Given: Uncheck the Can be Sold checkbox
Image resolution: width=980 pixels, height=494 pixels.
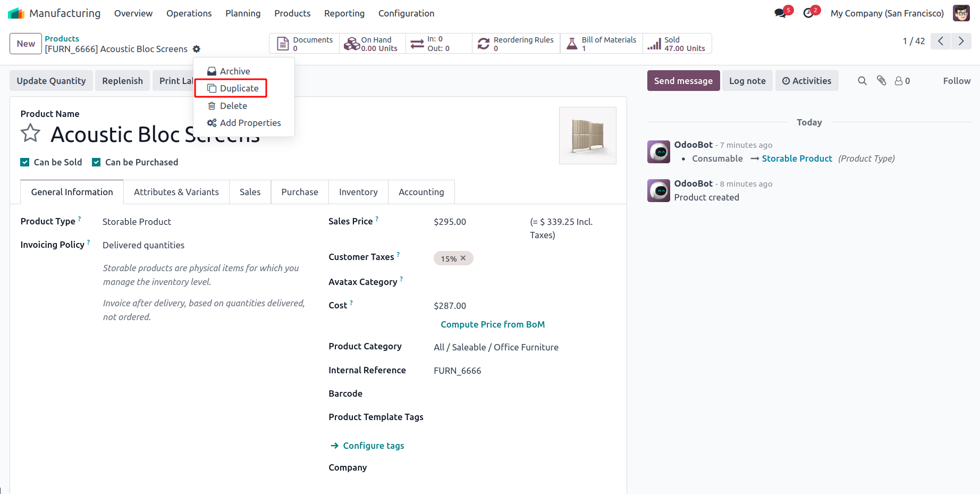Looking at the screenshot, I should click(x=25, y=162).
